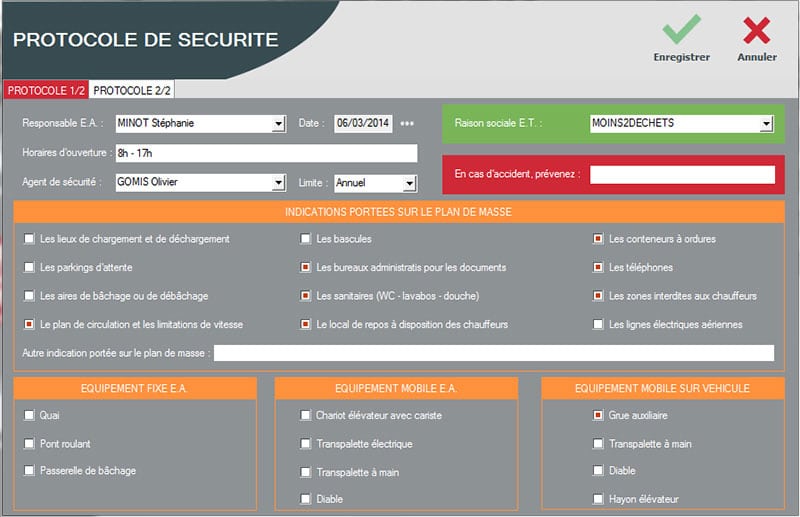Click the INDICATIONS PORTEES SUR LE PLAN DE MASSE header
The image size is (800, 517).
point(398,212)
